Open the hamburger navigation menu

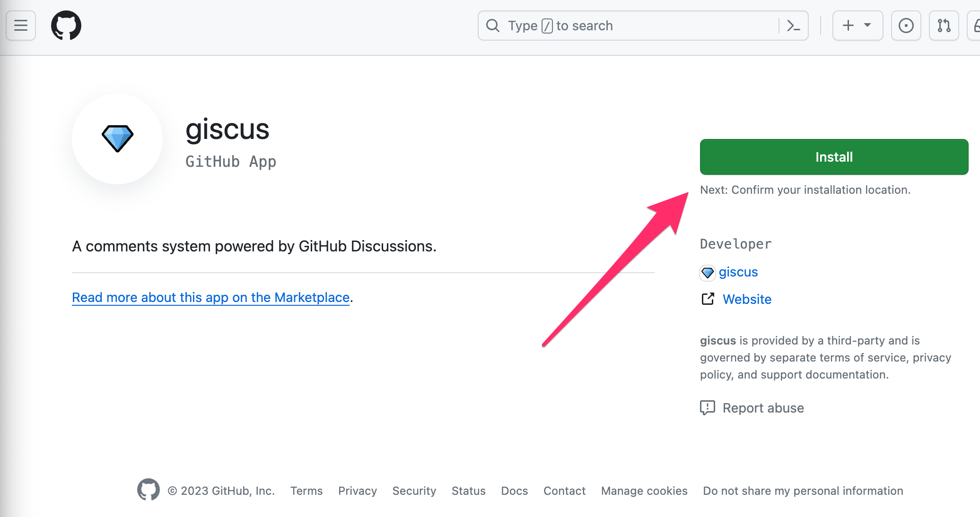tap(21, 25)
